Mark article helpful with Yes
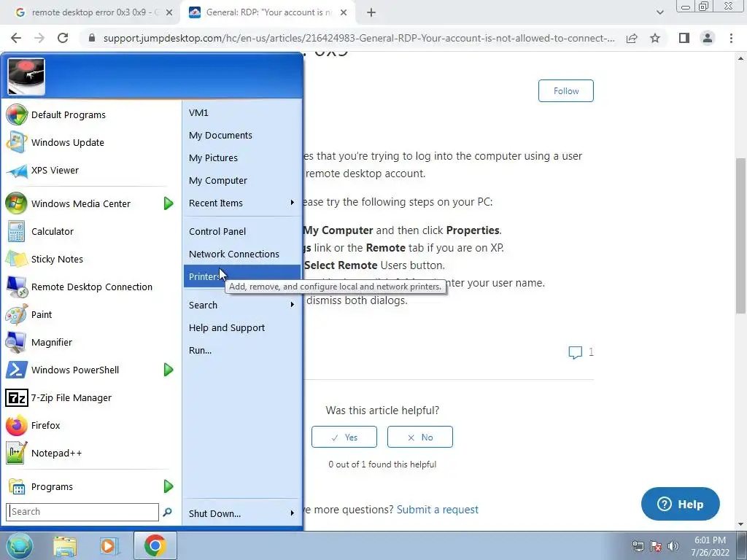The width and height of the screenshot is (747, 560). [x=344, y=437]
